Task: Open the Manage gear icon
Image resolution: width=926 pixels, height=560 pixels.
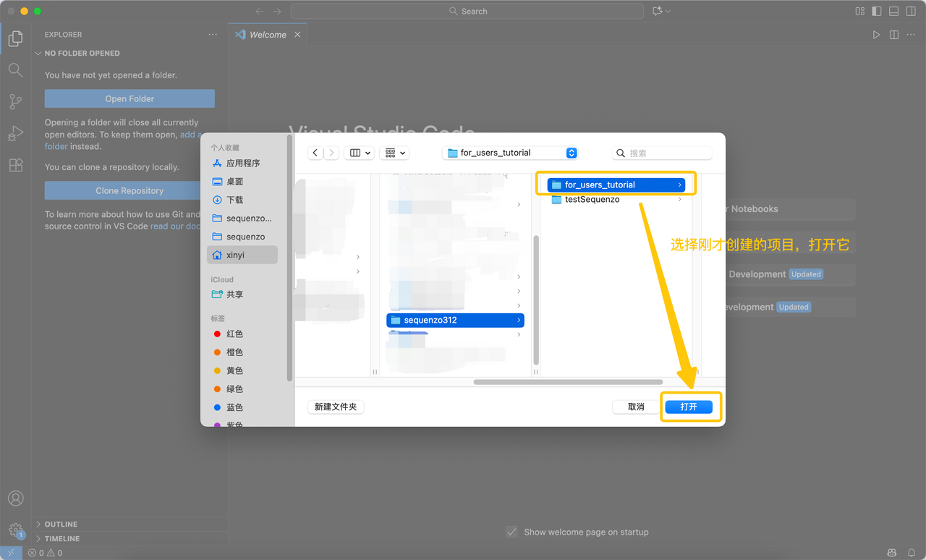Action: click(x=15, y=530)
